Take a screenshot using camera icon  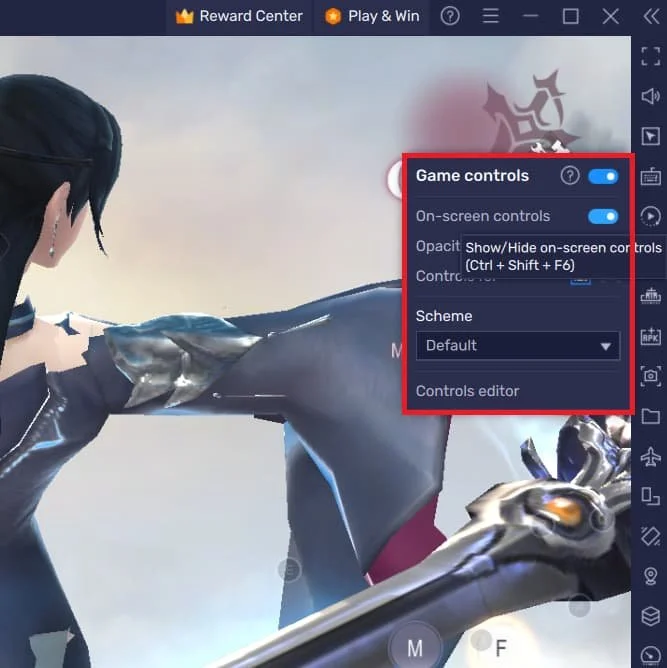click(x=650, y=376)
